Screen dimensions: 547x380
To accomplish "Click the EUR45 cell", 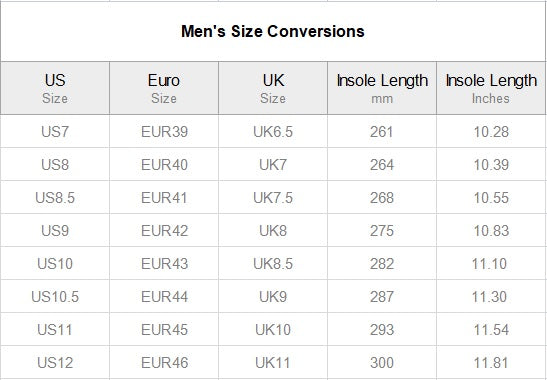I will 164,329.
